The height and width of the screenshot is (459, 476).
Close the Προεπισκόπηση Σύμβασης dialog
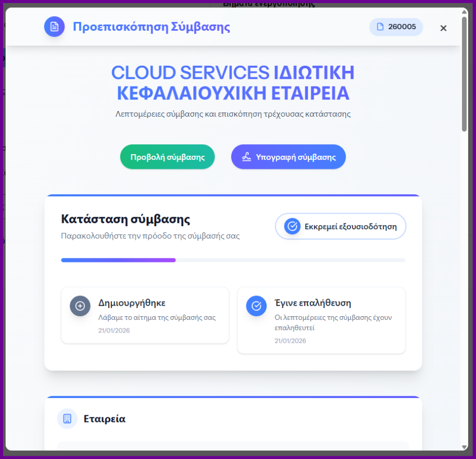[443, 28]
